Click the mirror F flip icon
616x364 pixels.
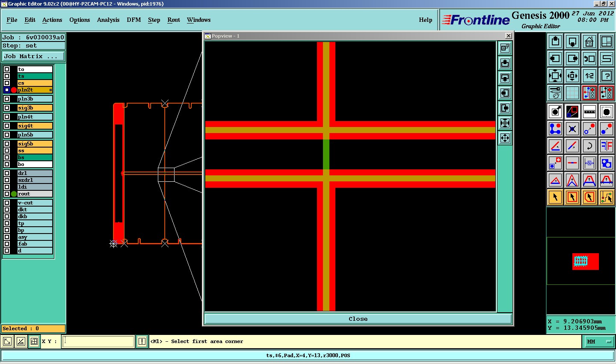(x=606, y=146)
